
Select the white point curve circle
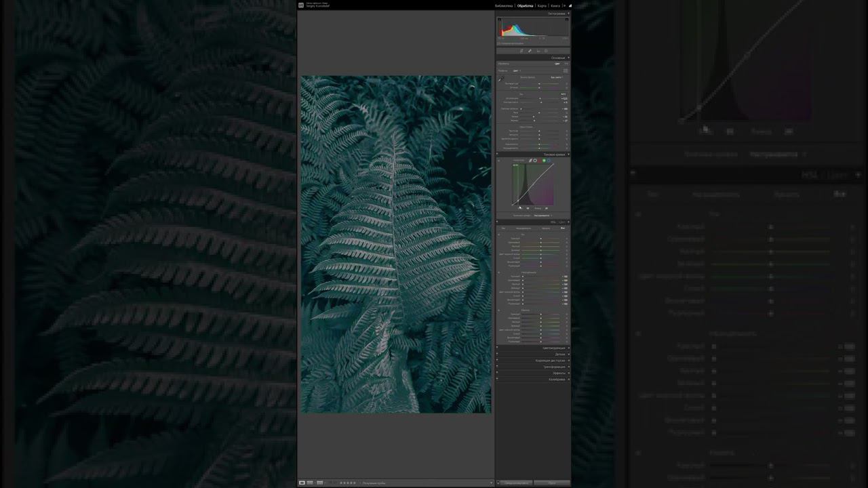tap(535, 161)
